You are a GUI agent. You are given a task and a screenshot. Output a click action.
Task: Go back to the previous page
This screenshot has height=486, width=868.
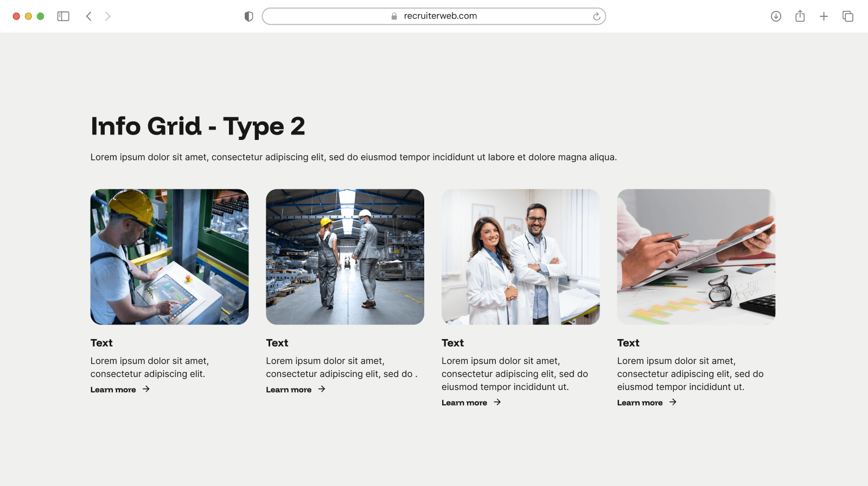click(89, 16)
